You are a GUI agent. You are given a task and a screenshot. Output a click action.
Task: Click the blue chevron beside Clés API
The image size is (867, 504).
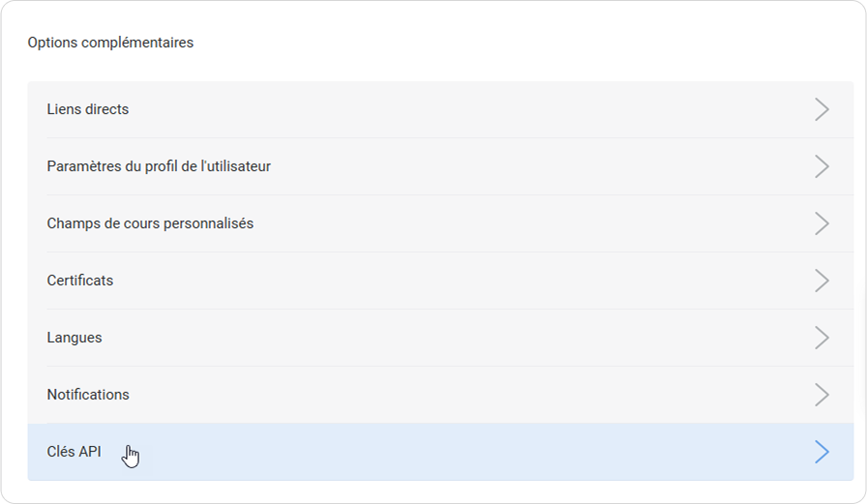tap(822, 452)
